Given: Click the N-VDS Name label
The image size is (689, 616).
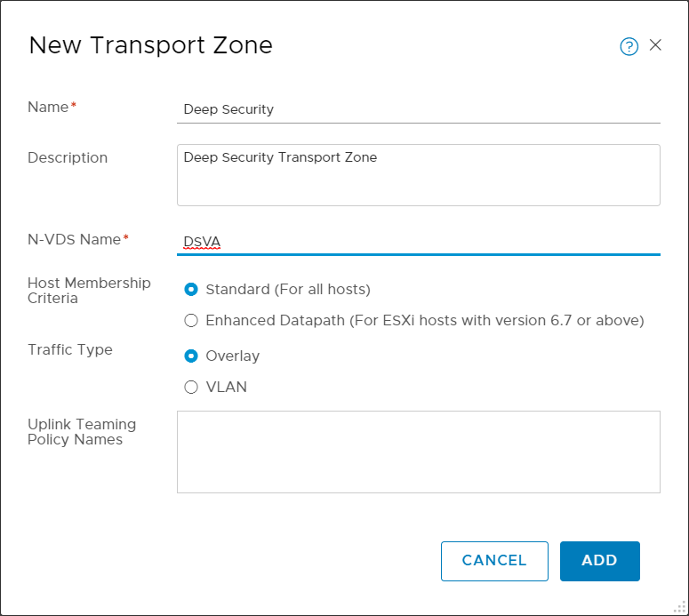Looking at the screenshot, I should coord(75,238).
